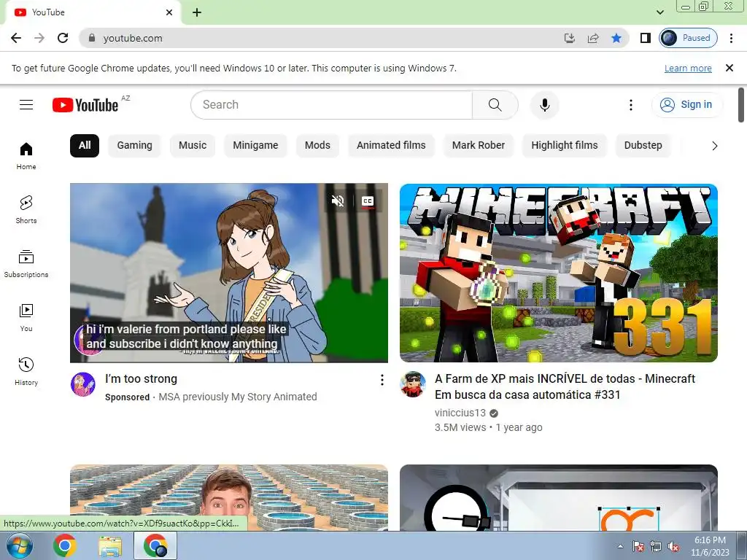Select the Minigame filter chip
Screen dimensions: 747x560
255,146
